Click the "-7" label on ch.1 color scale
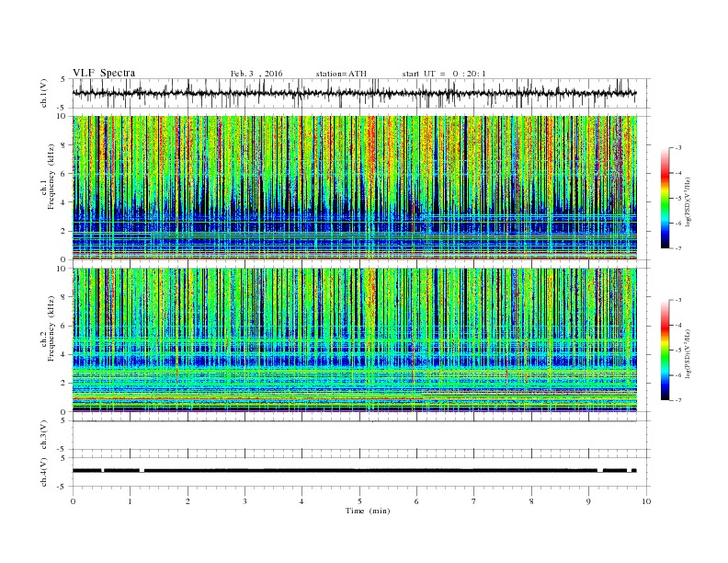 click(678, 248)
